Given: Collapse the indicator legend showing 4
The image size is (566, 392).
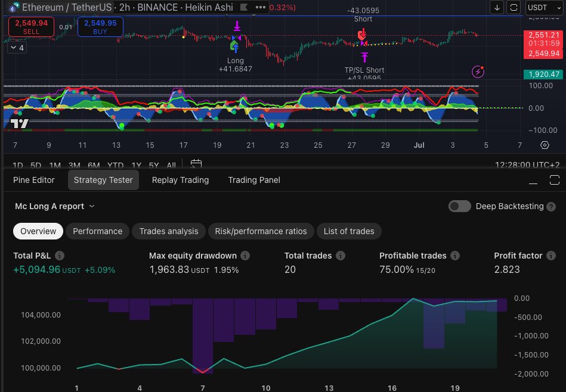Looking at the screenshot, I should click(17, 48).
